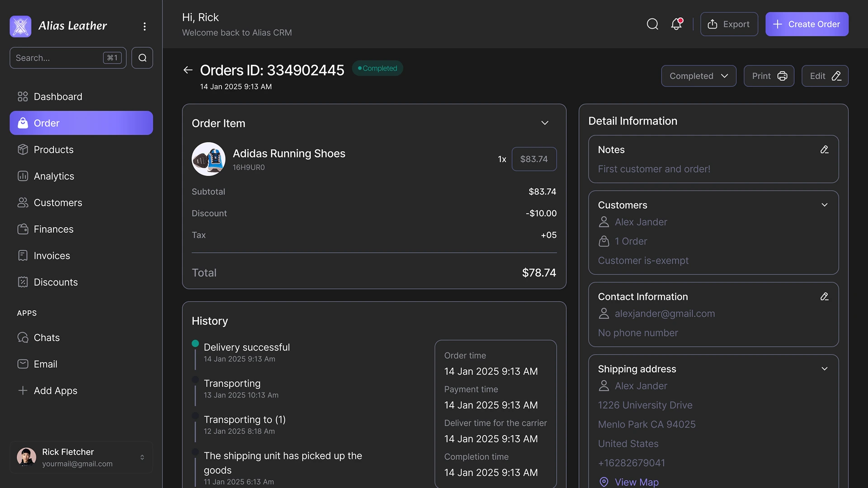The height and width of the screenshot is (488, 868).
Task: Open the Email app entry
Action: click(23, 364)
